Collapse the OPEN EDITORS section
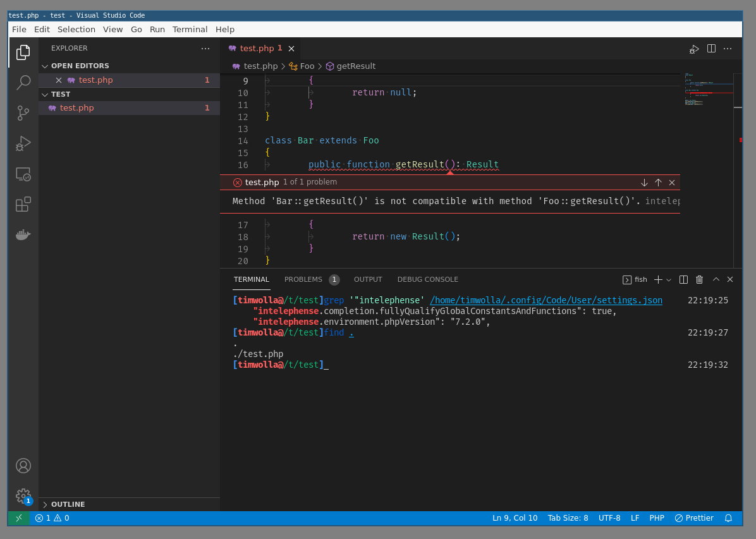The width and height of the screenshot is (756, 539). (45, 65)
